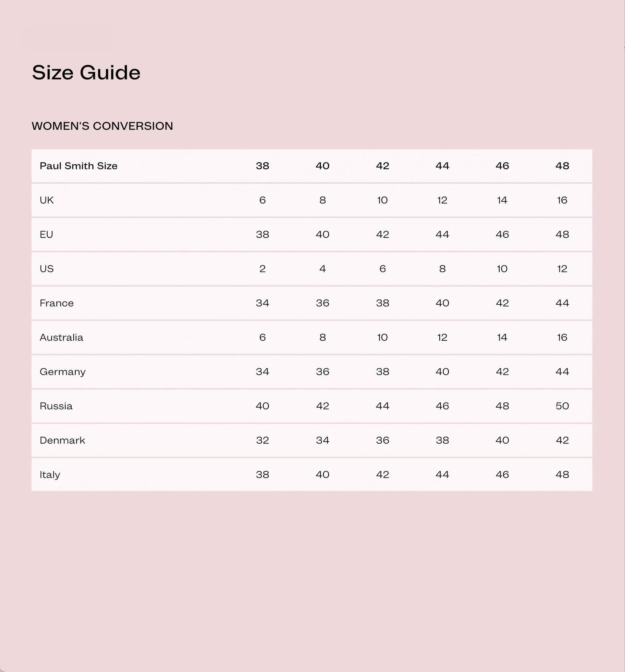Click Paul Smith size 48 column header
Screen dimensions: 625x672
tap(562, 166)
